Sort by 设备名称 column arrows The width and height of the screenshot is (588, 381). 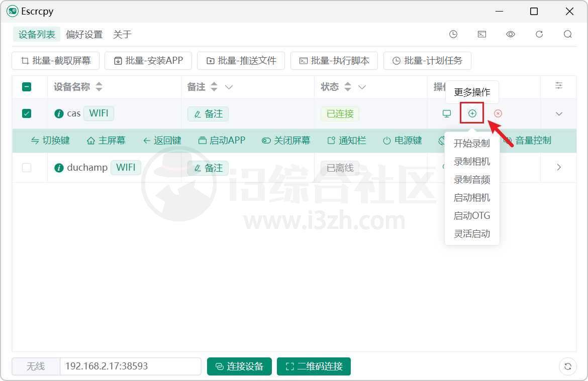tap(99, 87)
